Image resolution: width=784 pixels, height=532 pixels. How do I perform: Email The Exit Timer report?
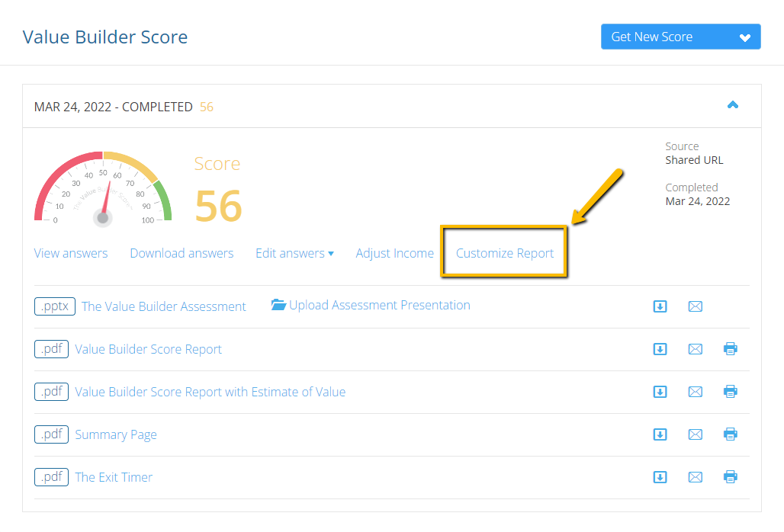695,477
